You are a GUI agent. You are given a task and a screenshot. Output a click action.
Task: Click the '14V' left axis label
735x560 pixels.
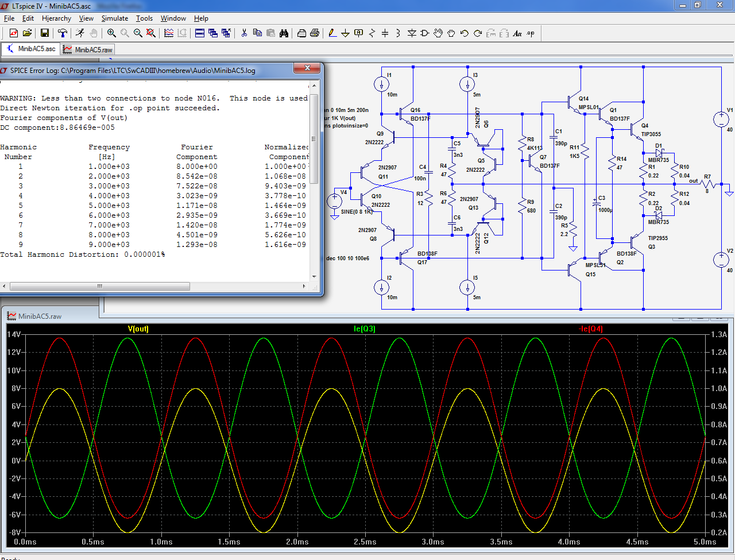(14, 334)
